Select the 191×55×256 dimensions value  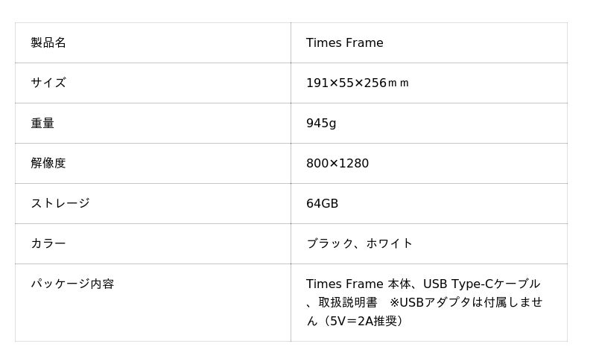pyautogui.click(x=346, y=83)
